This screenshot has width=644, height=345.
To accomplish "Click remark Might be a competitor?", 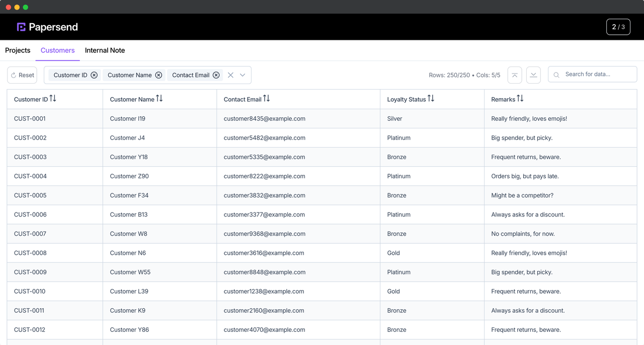I will point(522,195).
